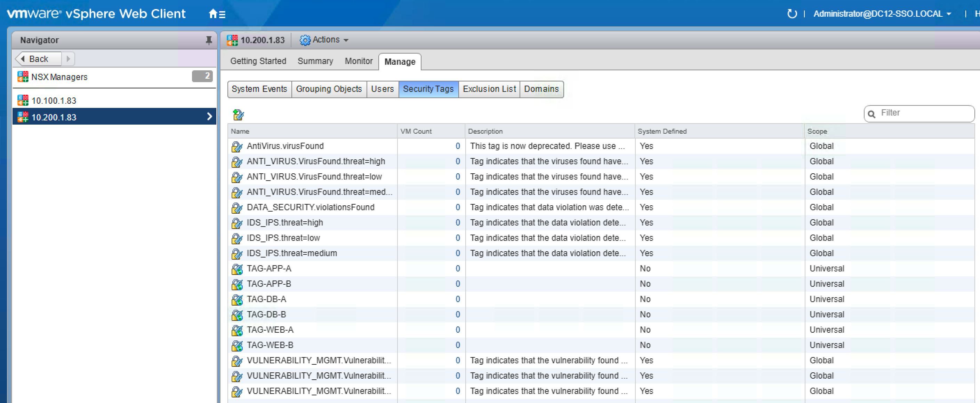The width and height of the screenshot is (980, 403).
Task: Click the forward arrow next to Back
Action: (68, 58)
